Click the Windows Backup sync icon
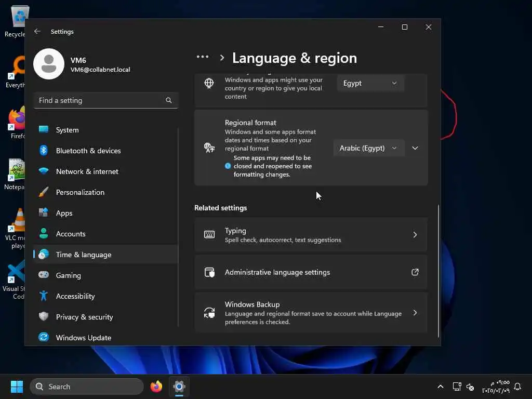This screenshot has width=532, height=399. 209,312
